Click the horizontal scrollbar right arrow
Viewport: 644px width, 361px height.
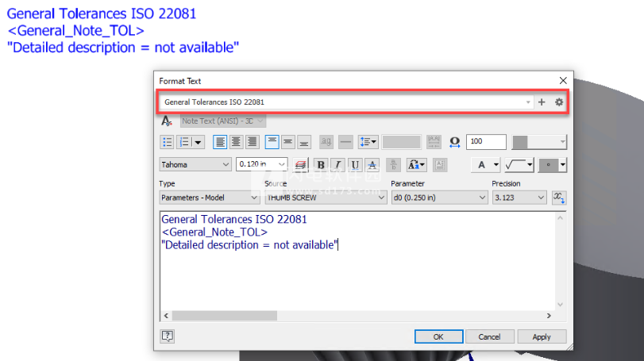549,316
